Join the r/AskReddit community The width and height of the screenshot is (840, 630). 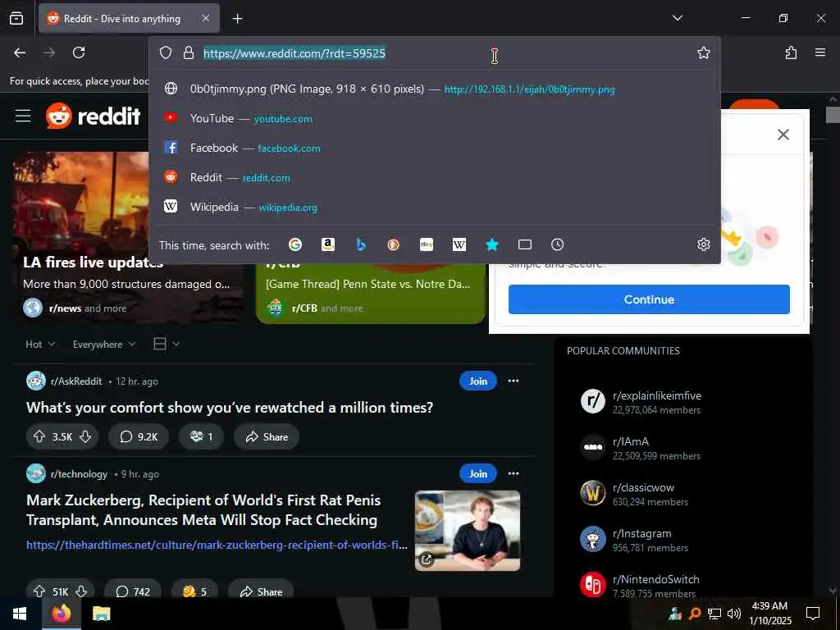478,381
